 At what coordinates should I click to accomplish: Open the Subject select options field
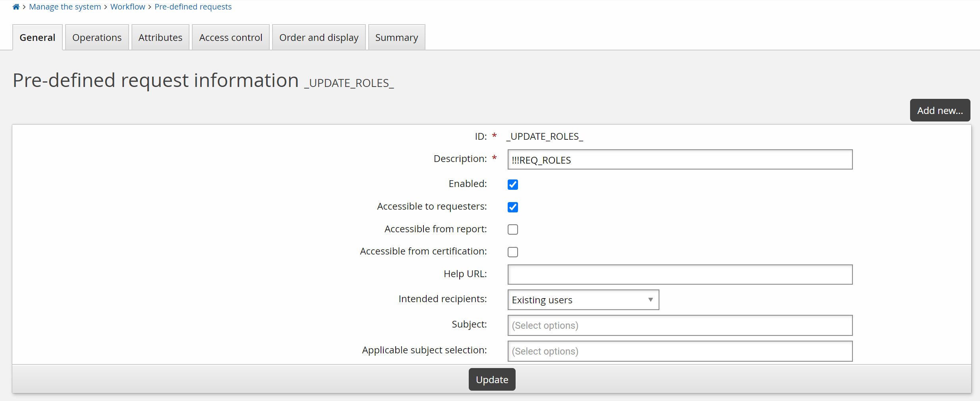pyautogui.click(x=679, y=325)
